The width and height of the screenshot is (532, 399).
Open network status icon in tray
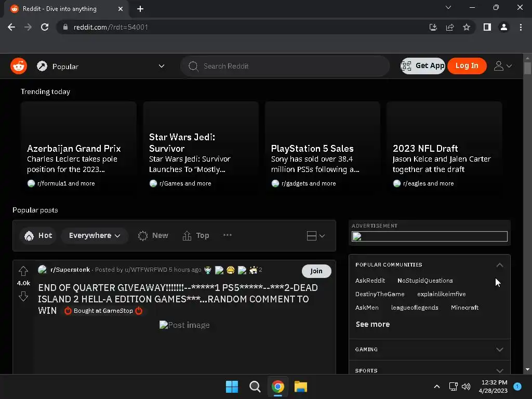pos(453,387)
